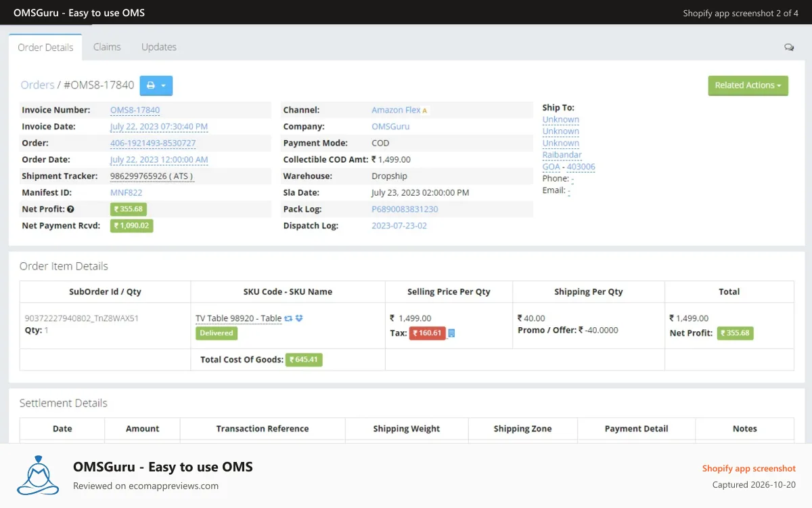Open pack log P6890083831230
Image resolution: width=812 pixels, height=508 pixels.
pos(405,209)
